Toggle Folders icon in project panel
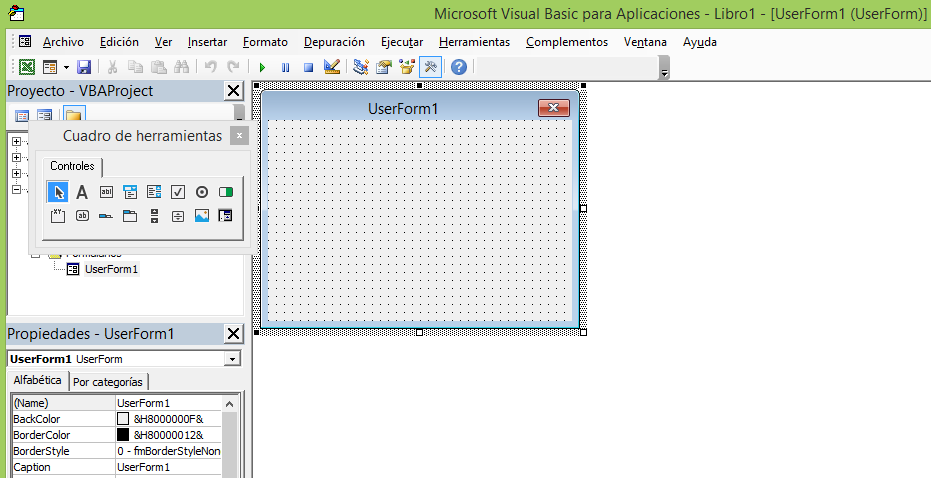 click(x=74, y=115)
